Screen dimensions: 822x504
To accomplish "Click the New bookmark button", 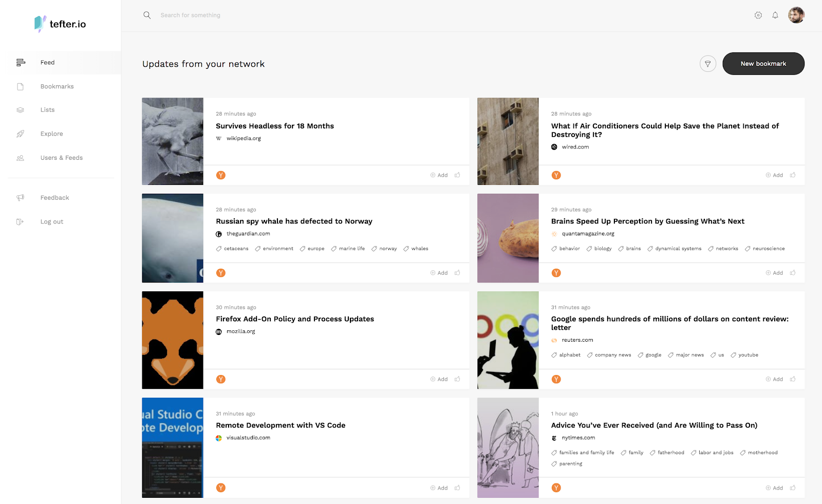I will 763,64.
